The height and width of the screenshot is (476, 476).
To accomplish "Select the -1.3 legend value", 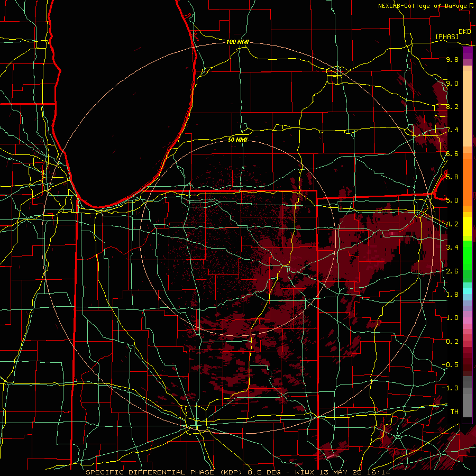I will pyautogui.click(x=450, y=388).
